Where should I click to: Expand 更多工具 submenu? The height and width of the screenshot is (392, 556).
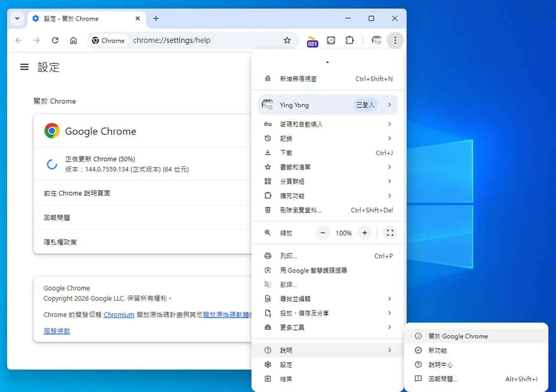[328, 328]
